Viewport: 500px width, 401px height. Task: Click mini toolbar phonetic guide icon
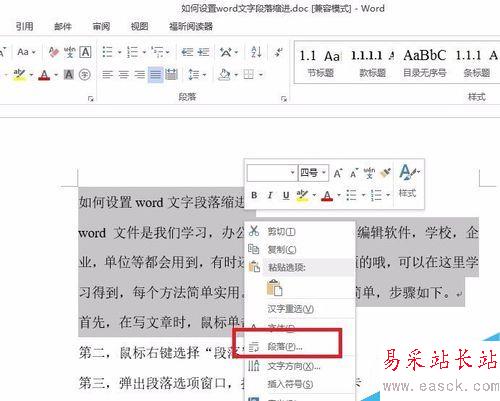(369, 173)
